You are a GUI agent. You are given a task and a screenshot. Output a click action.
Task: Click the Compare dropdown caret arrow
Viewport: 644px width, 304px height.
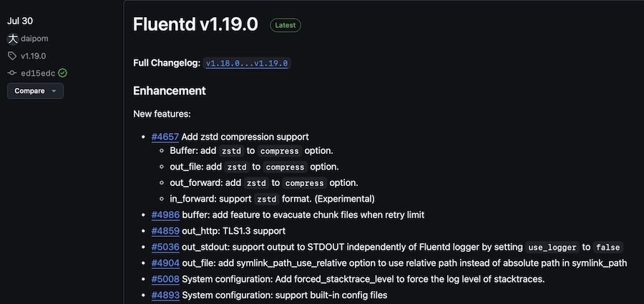click(x=54, y=92)
